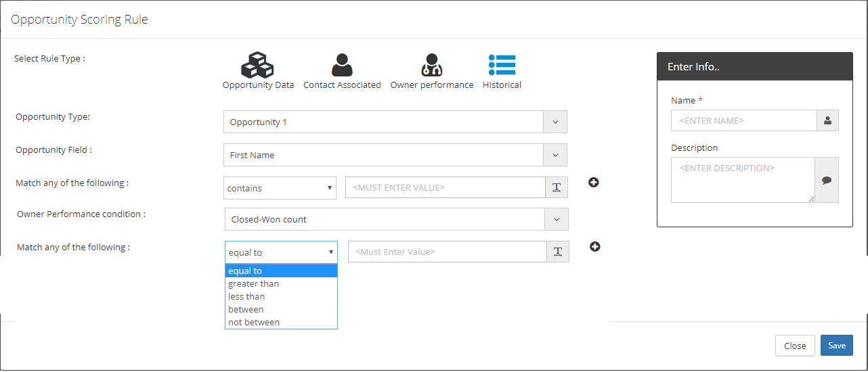Select the Owner performance rule type icon
The width and height of the screenshot is (868, 372).
(x=431, y=65)
